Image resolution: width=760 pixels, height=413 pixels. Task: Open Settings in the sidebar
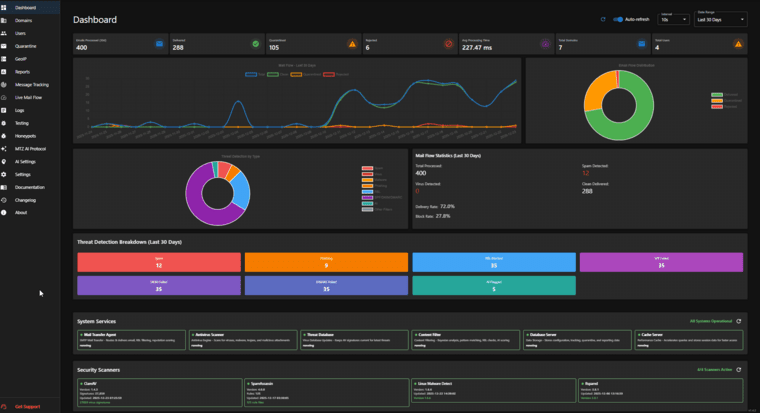click(x=30, y=175)
